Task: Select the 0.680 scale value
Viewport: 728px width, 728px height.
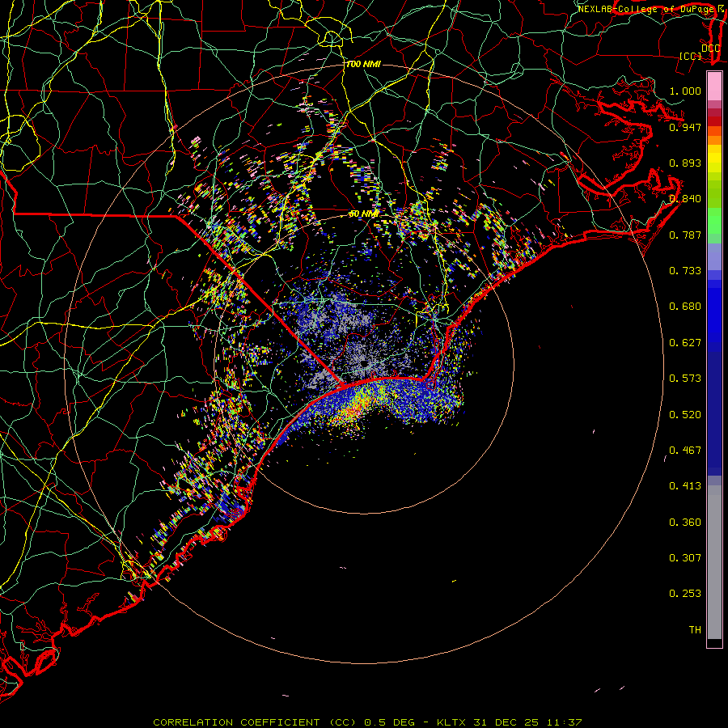Action: [x=685, y=307]
